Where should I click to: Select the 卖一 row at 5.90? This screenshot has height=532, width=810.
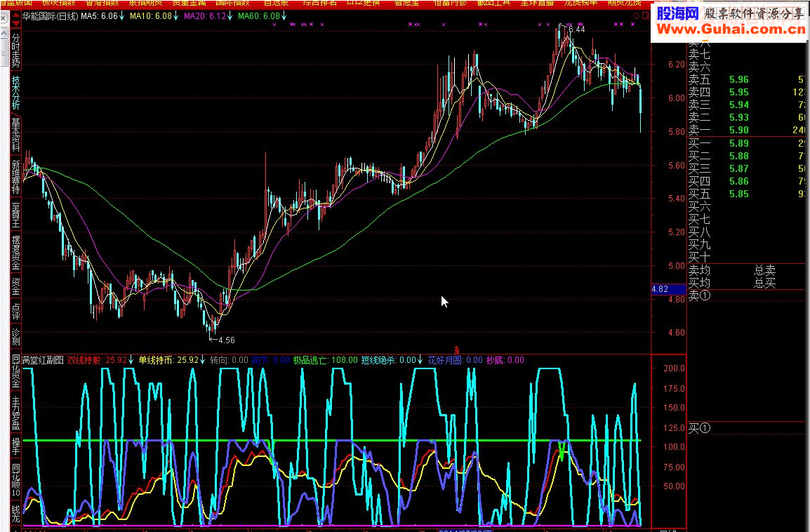pyautogui.click(x=746, y=130)
